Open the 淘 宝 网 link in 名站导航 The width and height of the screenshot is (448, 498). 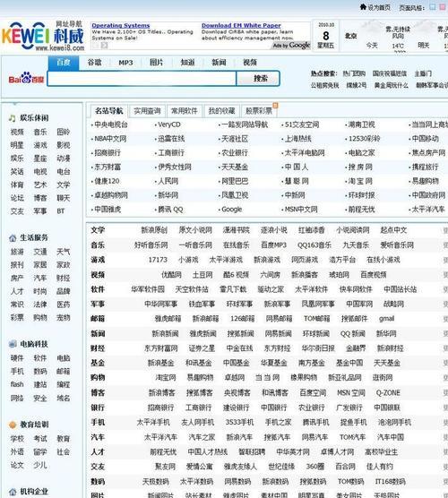(360, 181)
